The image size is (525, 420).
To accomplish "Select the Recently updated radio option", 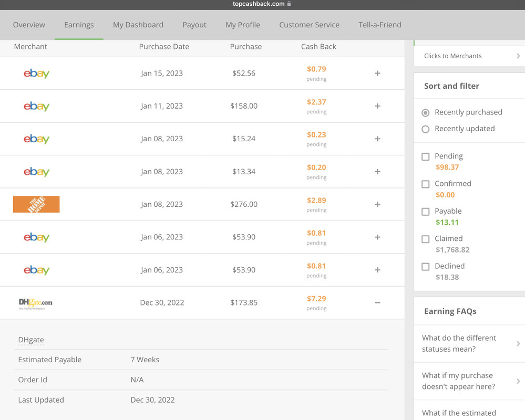I will pyautogui.click(x=426, y=129).
